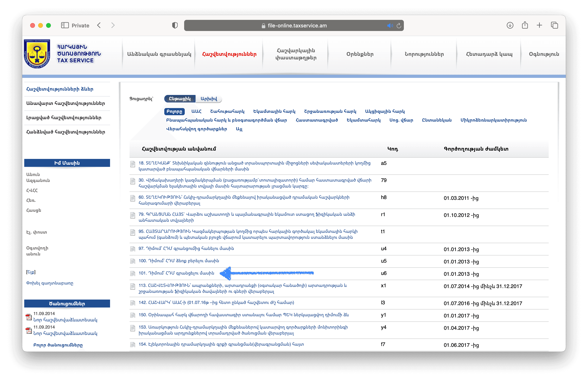Screen dimensions: 588x381
Task: Open tab overview icon
Action: click(x=554, y=25)
